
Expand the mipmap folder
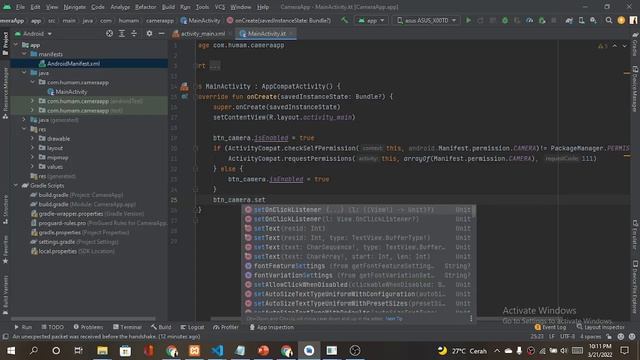[x=32, y=158]
